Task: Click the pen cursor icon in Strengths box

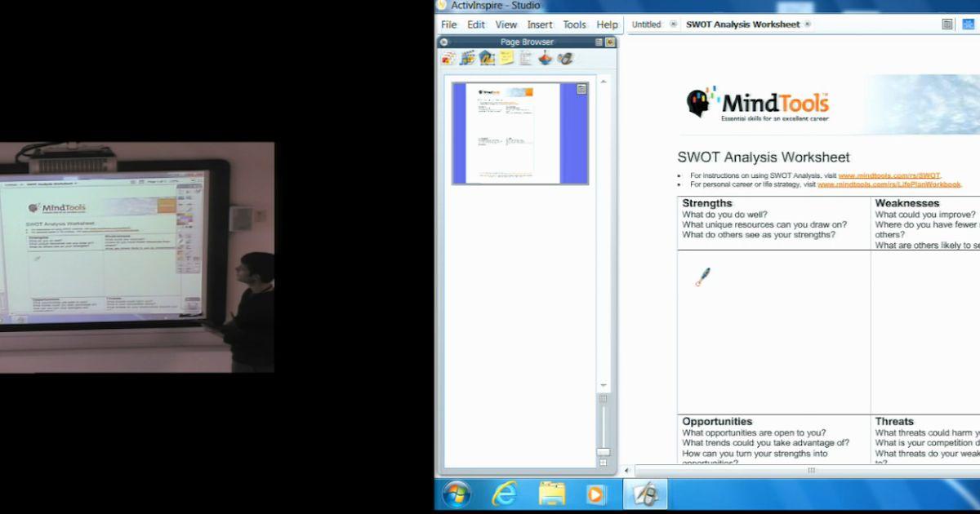Action: click(702, 277)
